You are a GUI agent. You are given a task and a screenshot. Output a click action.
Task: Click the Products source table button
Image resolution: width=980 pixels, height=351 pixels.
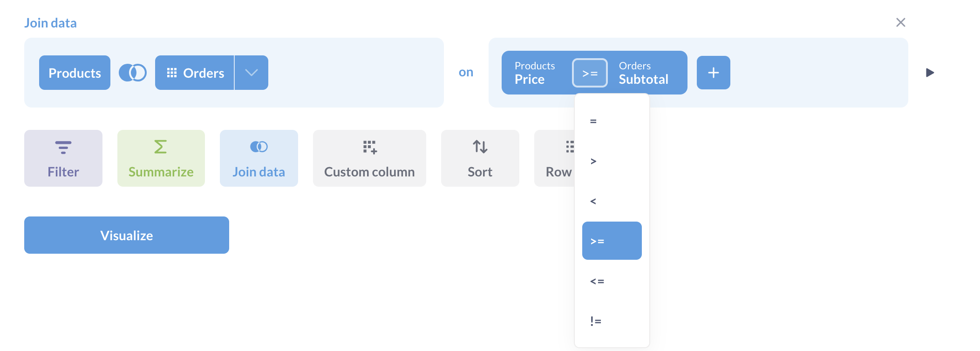pyautogui.click(x=75, y=73)
